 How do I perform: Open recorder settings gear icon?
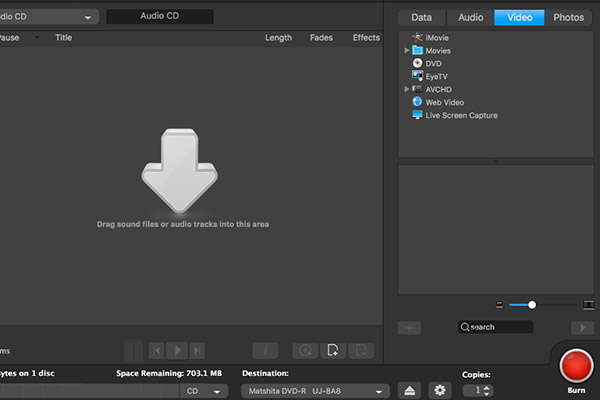click(439, 390)
